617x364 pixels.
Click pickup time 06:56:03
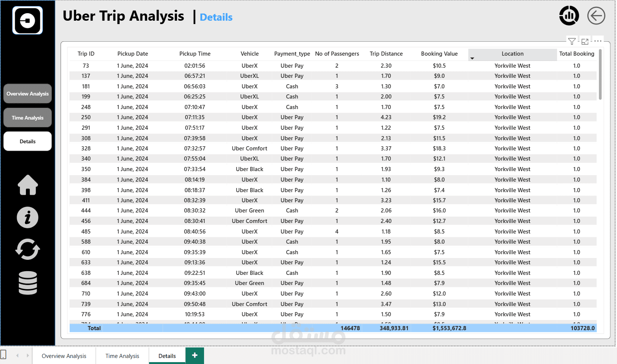point(195,86)
